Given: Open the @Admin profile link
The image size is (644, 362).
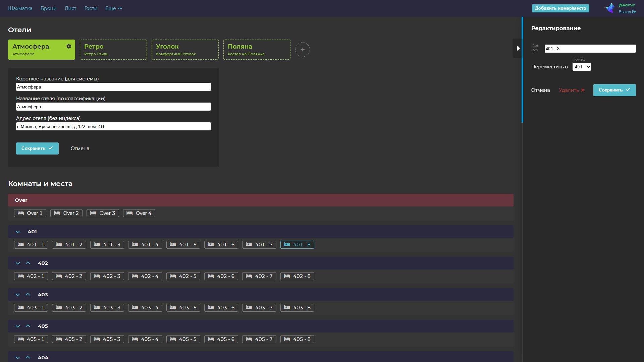Looking at the screenshot, I should coord(627,5).
